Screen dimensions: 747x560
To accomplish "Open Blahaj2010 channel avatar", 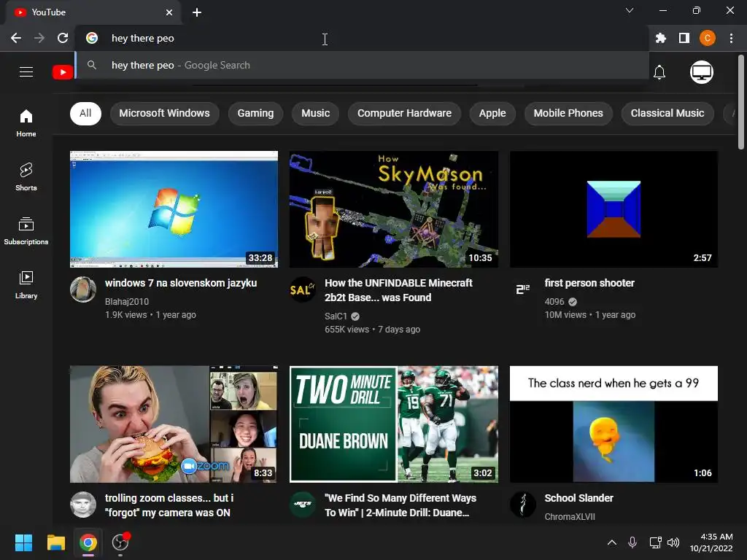I will click(83, 289).
